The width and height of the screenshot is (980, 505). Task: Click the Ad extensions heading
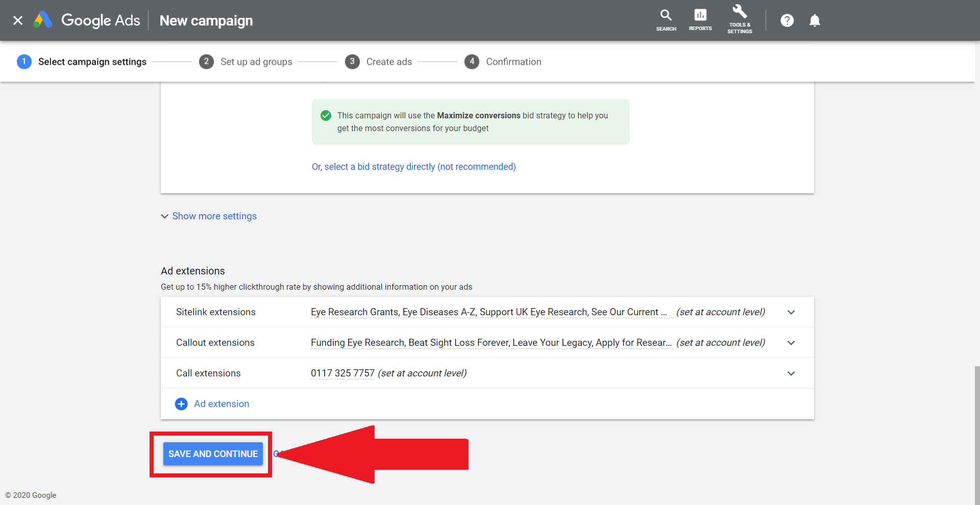tap(193, 271)
